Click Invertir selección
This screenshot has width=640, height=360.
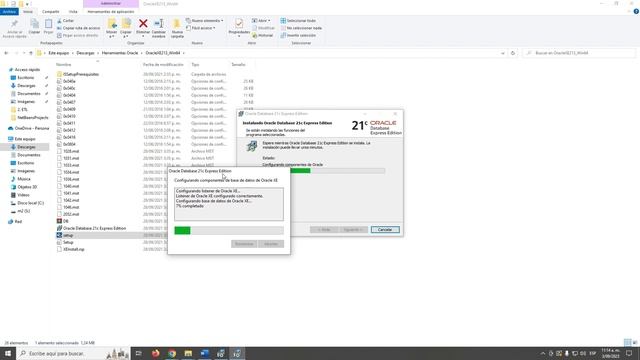(298, 36)
